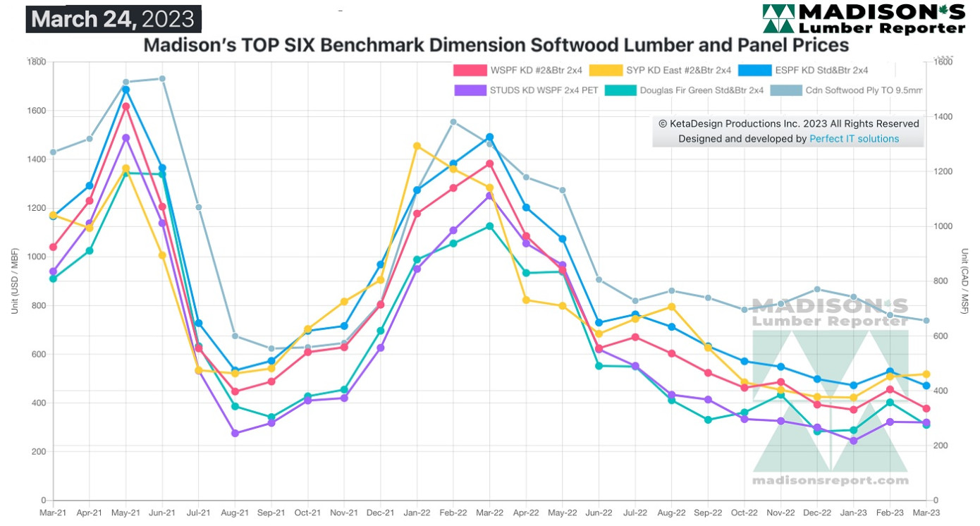Click the Madison's Lumber Reporter logo
Viewport: 980px width, 526px height.
pos(864,18)
